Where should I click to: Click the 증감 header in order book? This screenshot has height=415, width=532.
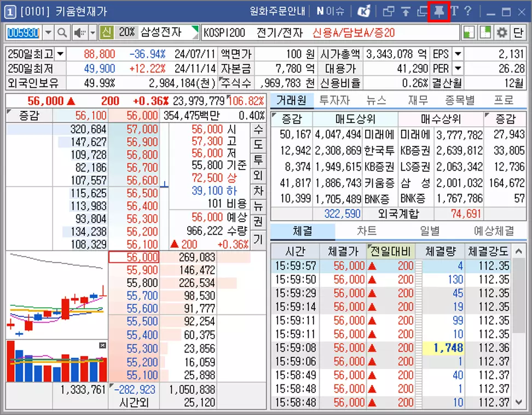(x=29, y=115)
